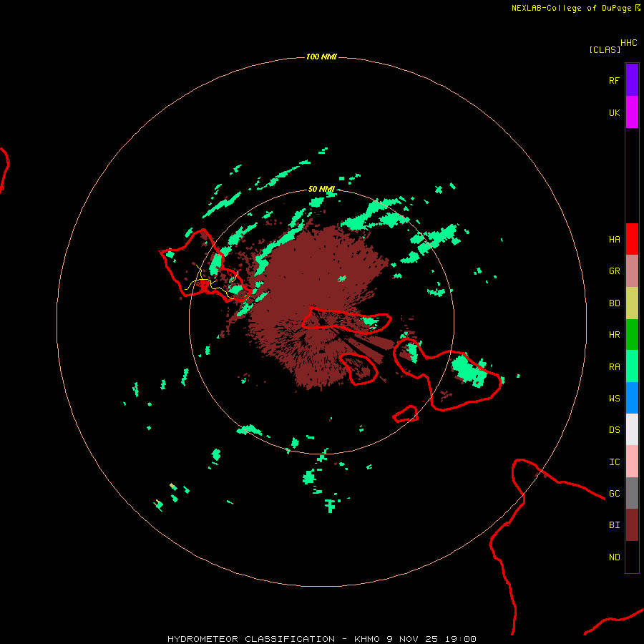Click the WS legend label
Viewport: 644px width, 644px height.
(614, 398)
